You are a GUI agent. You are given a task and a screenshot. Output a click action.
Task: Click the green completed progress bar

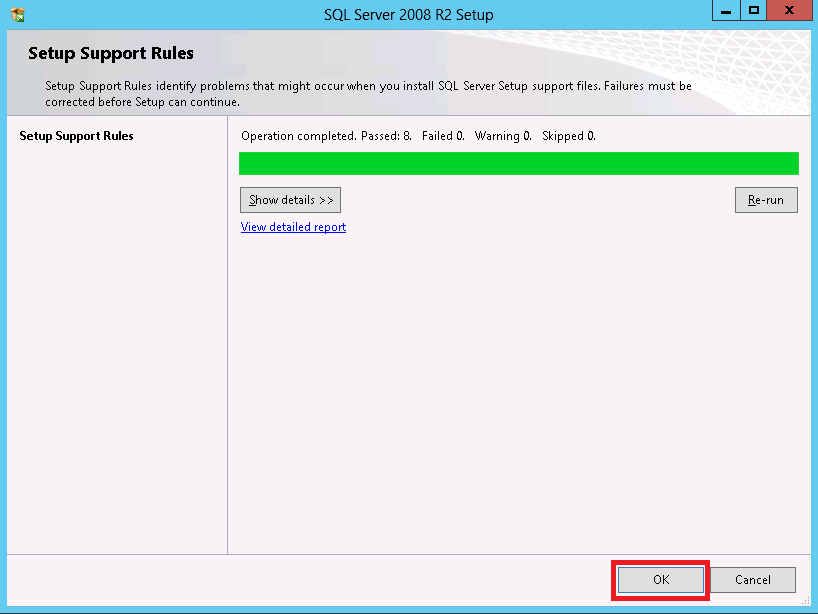point(519,163)
